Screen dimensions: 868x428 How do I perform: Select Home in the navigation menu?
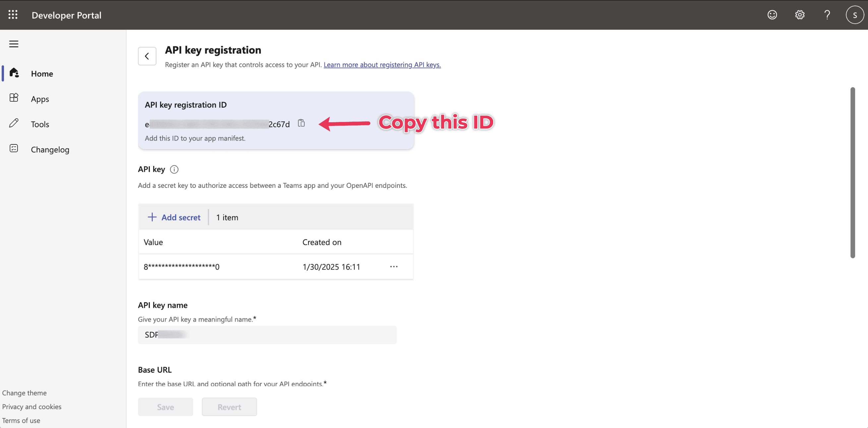click(42, 74)
